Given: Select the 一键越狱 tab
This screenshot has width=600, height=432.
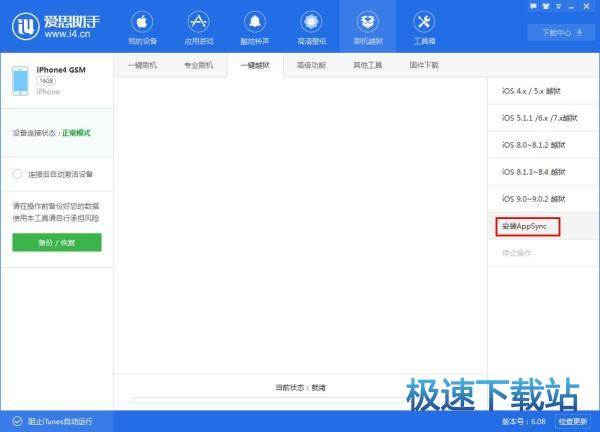Looking at the screenshot, I should pos(255,65).
